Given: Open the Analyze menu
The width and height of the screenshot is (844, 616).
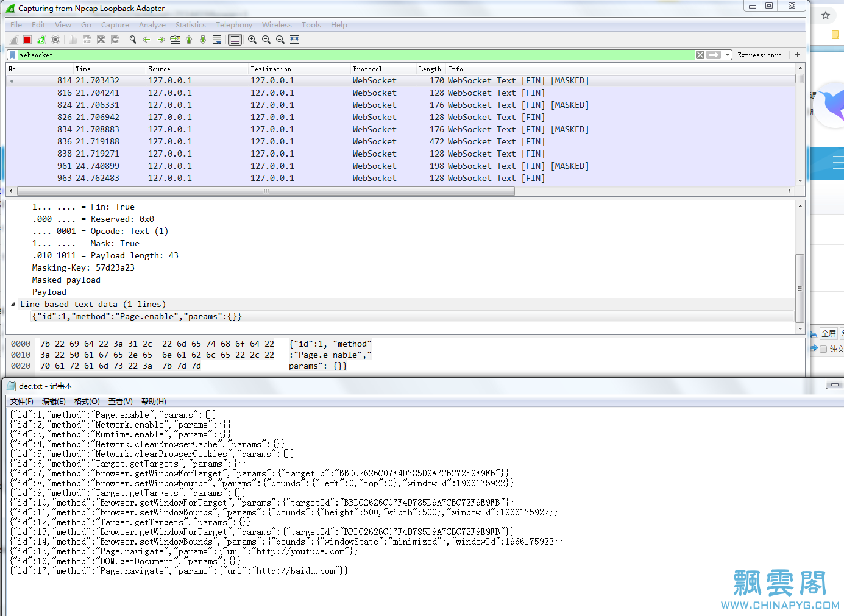Looking at the screenshot, I should 152,25.
